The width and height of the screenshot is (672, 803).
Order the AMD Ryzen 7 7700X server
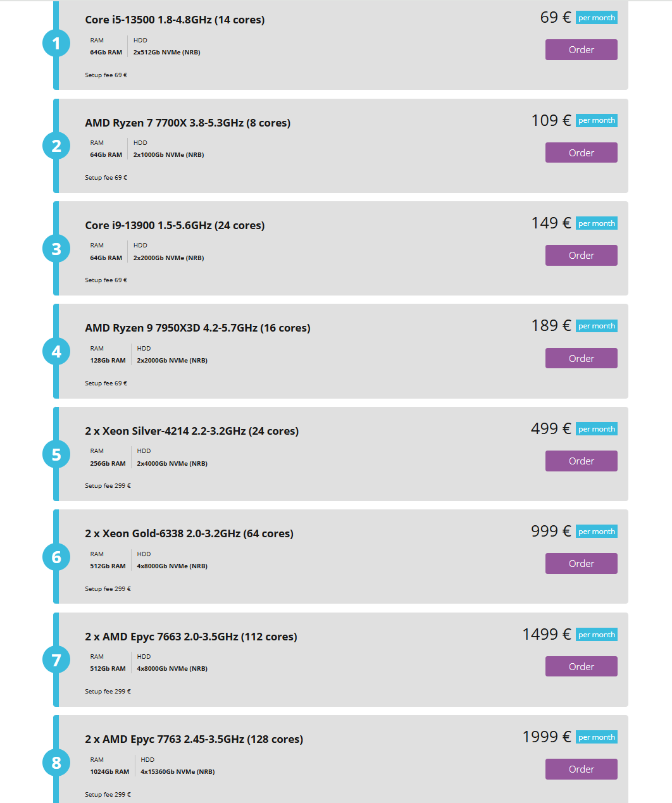pyautogui.click(x=581, y=153)
